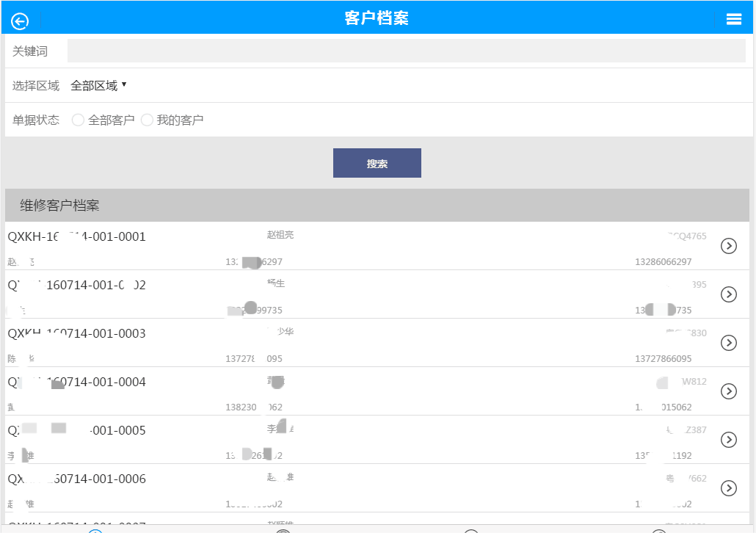Open details arrow for record ending 001-0001
756x533 pixels.
tap(729, 246)
